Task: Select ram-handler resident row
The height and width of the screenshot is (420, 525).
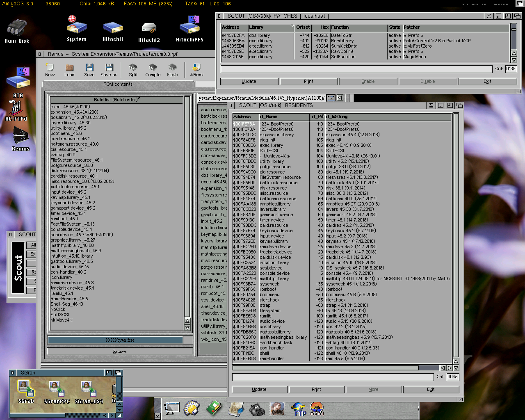Action: pos(342,358)
